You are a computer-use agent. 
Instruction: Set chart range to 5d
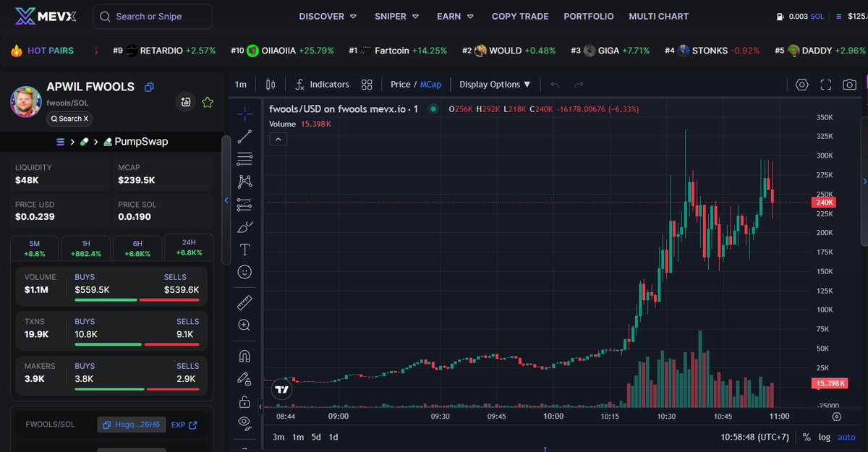316,437
